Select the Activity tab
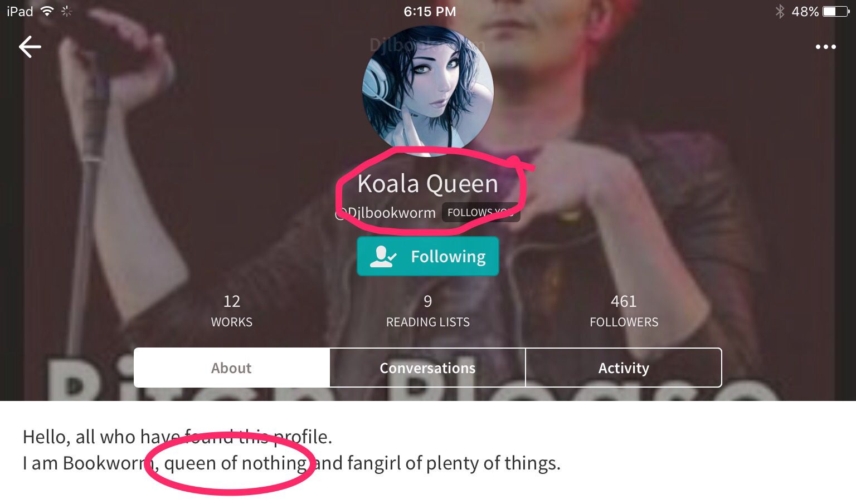Viewport: 856px width, 504px height. tap(624, 368)
